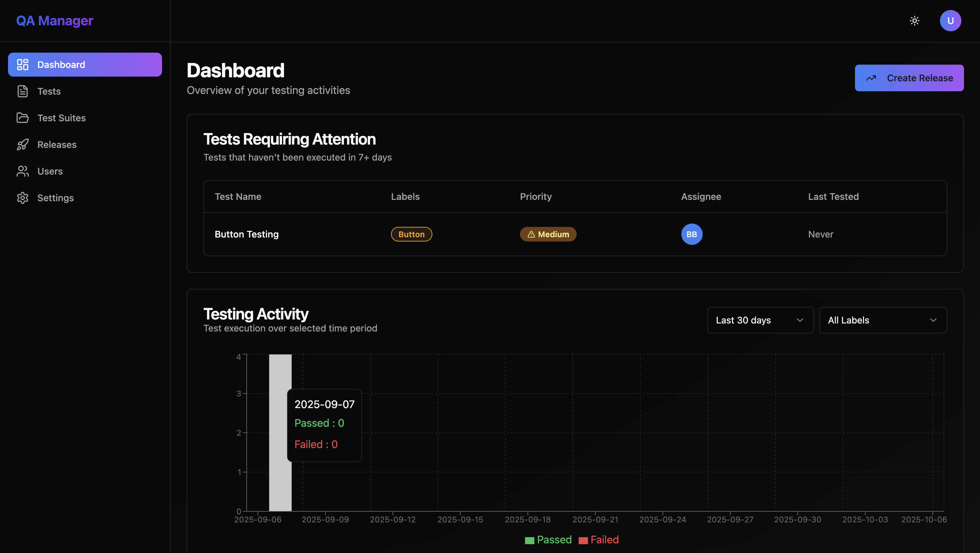
Task: Go to Test Suites page
Action: pos(61,118)
